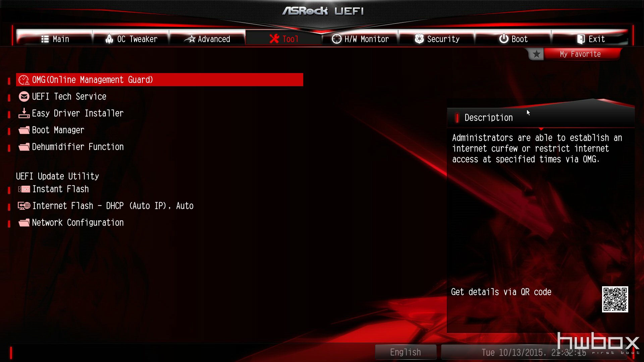The image size is (644, 362).
Task: Open UEFI Tech Service tool
Action: 69,96
